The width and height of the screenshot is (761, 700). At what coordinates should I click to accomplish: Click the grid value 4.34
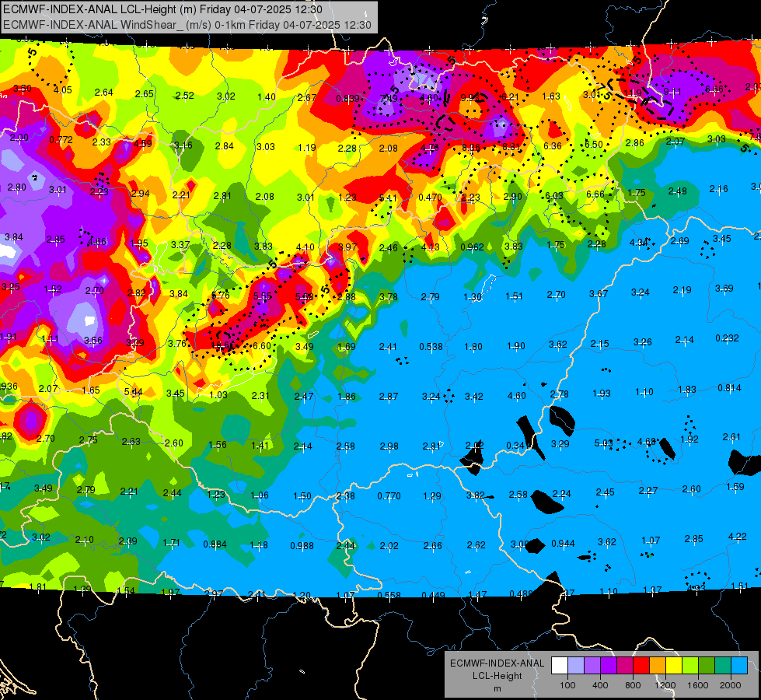(639, 242)
